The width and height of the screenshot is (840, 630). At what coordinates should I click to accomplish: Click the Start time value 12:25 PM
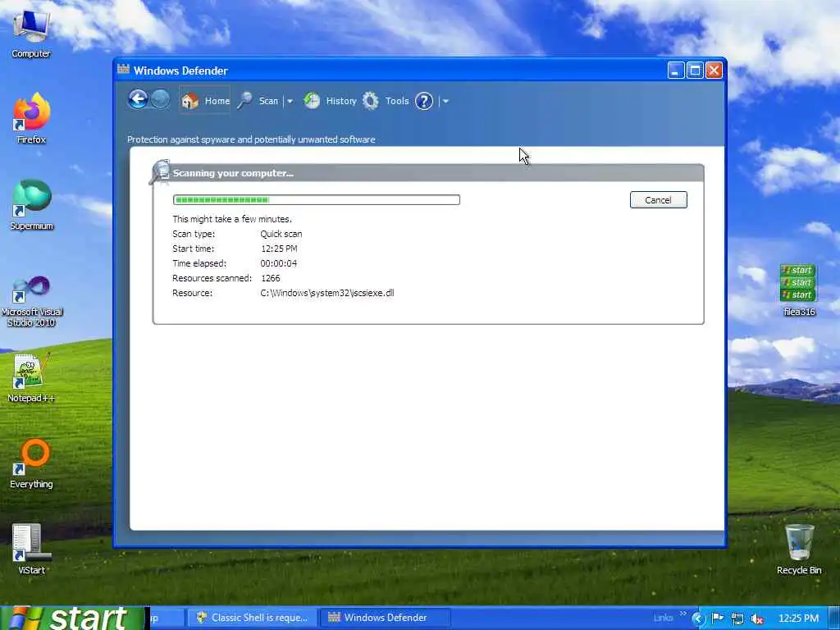tap(279, 249)
